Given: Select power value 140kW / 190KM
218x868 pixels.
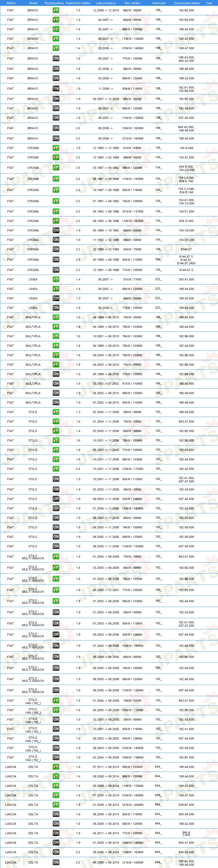Looking at the screenshot, I should coord(132,843).
